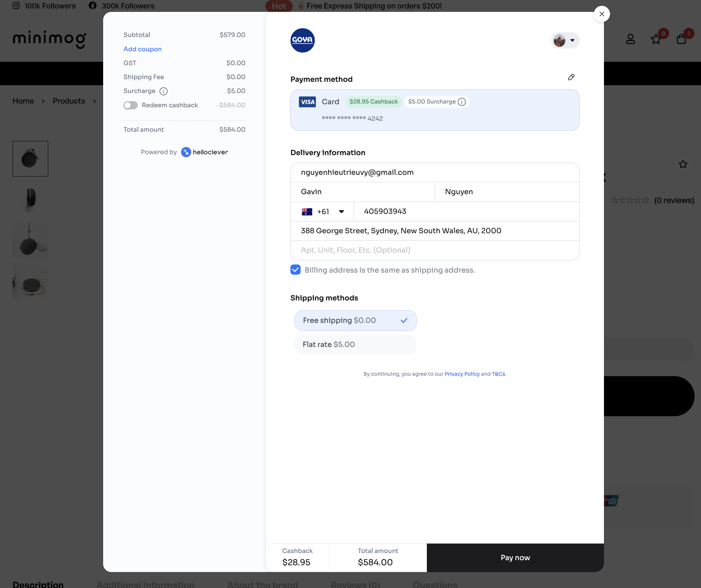The height and width of the screenshot is (588, 701).
Task: Click the Add coupon link
Action: pyautogui.click(x=143, y=49)
